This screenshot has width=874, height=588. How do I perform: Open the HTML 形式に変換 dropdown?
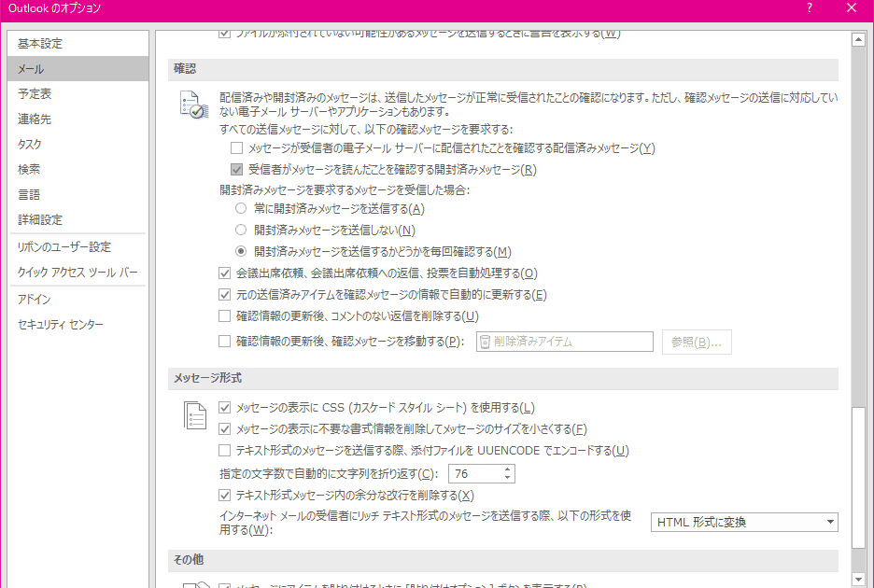[x=744, y=523]
